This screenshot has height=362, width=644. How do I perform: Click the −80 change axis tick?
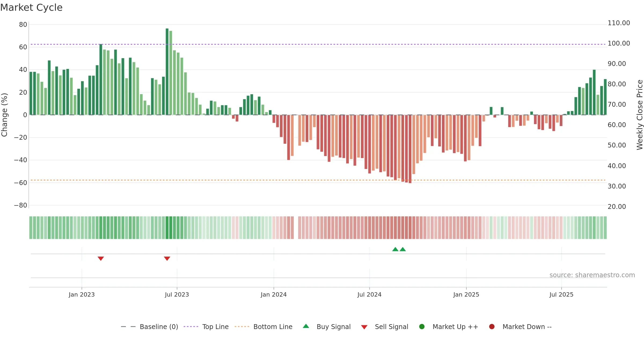click(21, 205)
